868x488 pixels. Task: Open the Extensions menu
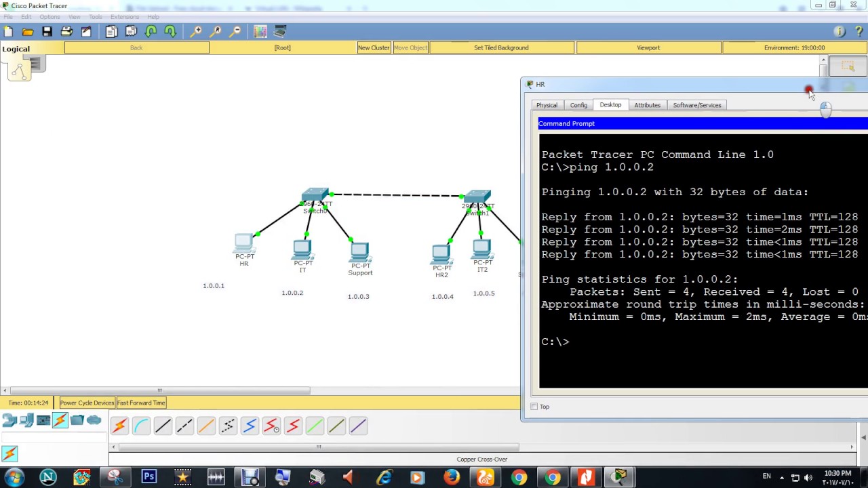coord(124,17)
